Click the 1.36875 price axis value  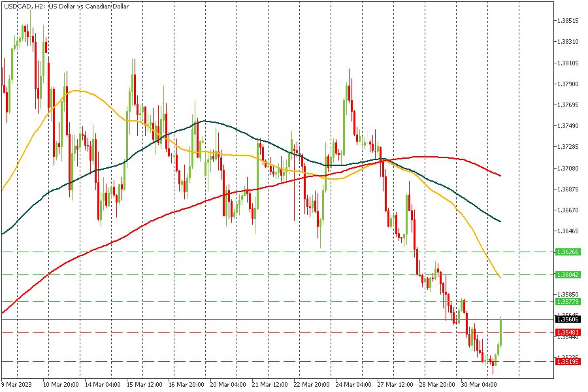[568, 189]
